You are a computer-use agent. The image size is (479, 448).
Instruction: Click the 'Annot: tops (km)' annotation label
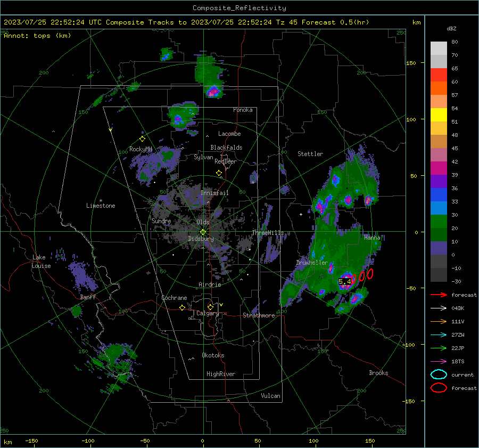coord(37,36)
